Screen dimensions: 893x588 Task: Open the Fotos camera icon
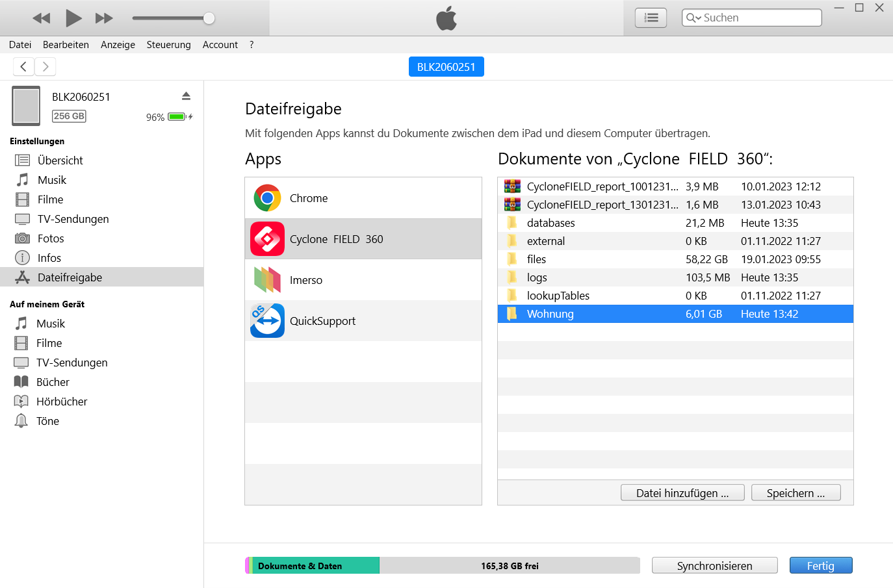click(x=22, y=238)
